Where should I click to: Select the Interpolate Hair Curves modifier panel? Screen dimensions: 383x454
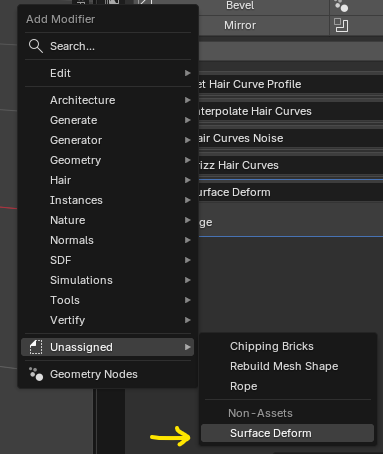click(291, 111)
